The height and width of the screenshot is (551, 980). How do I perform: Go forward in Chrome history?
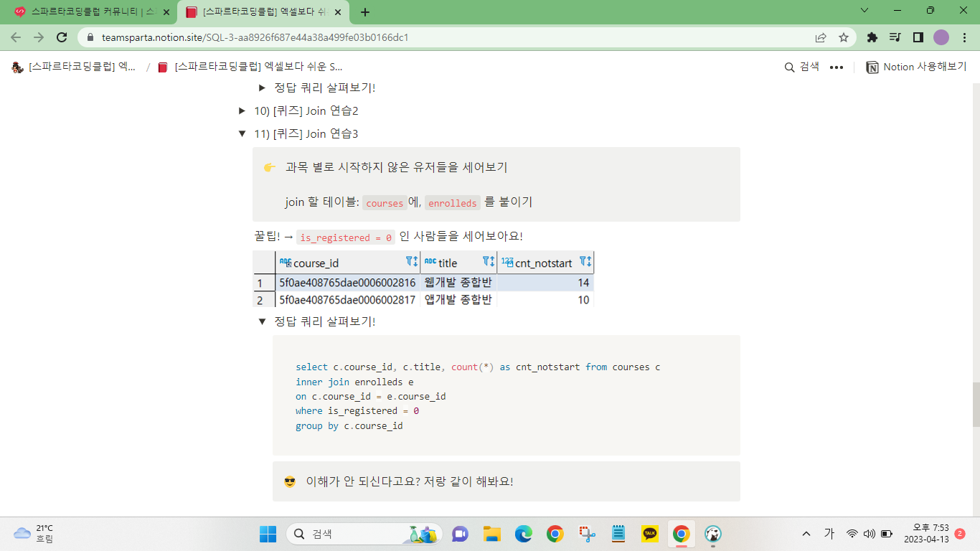[39, 37]
